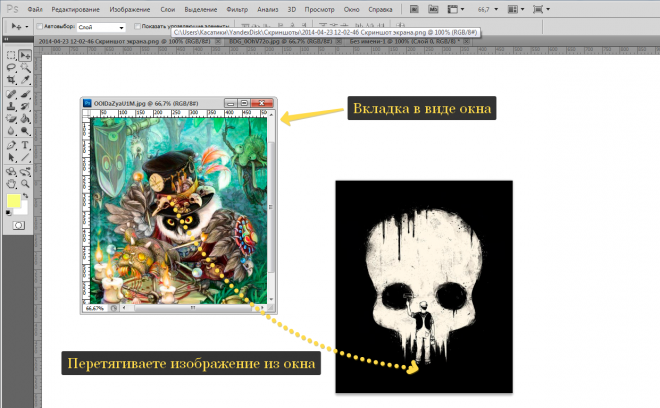This screenshot has width=660, height=408.
Task: Select the Blur tool
Action: 11,131
